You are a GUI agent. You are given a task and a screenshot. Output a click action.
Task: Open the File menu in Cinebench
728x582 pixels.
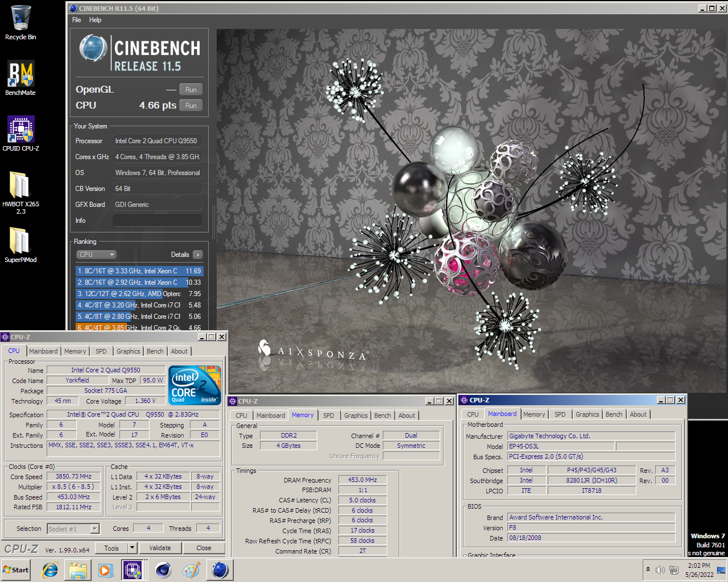[x=77, y=20]
